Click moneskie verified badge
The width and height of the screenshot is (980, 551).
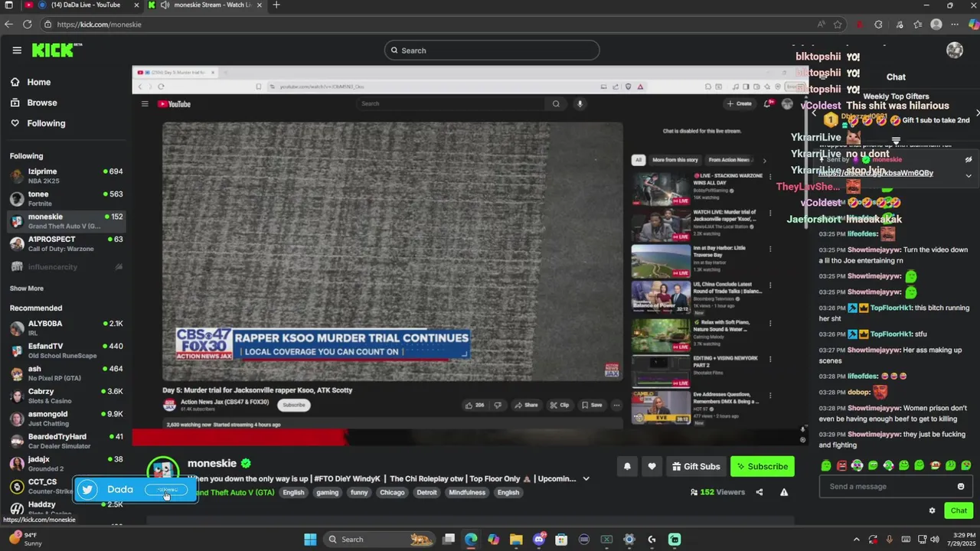pos(247,464)
